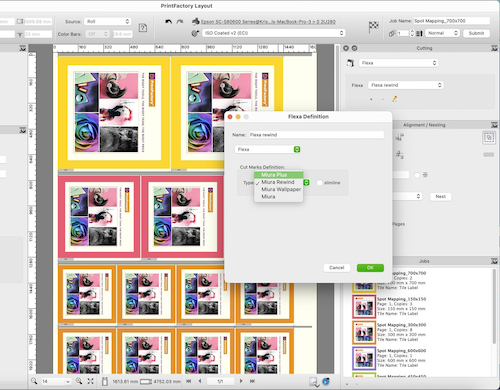Click the copies icon beside the copy count
This screenshot has width=500, height=390.
pyautogui.click(x=392, y=33)
